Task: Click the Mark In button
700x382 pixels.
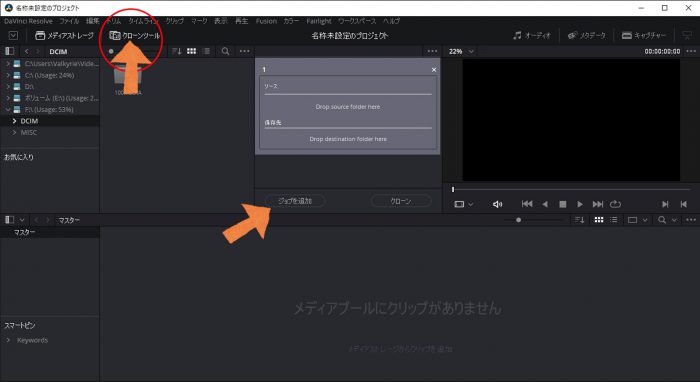Action: (665, 204)
